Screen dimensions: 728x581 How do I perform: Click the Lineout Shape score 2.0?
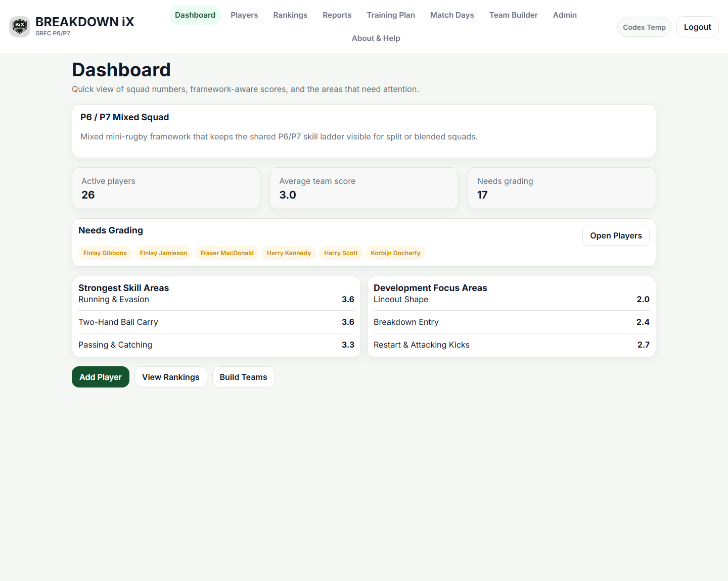tap(643, 299)
